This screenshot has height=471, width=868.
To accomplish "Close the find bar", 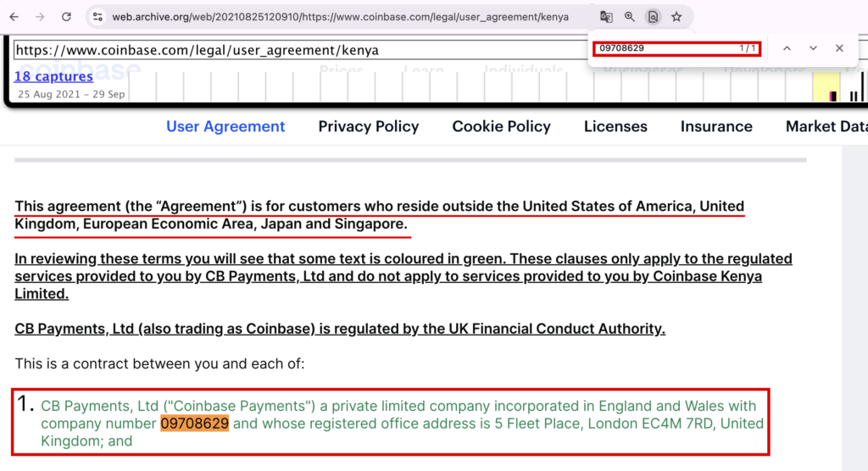I will coord(839,48).
